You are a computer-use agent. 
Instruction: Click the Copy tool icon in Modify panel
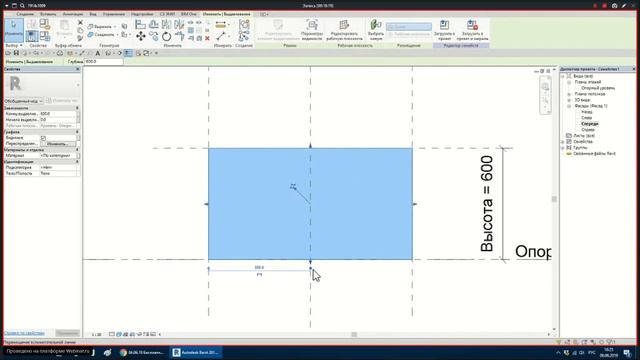point(153,36)
